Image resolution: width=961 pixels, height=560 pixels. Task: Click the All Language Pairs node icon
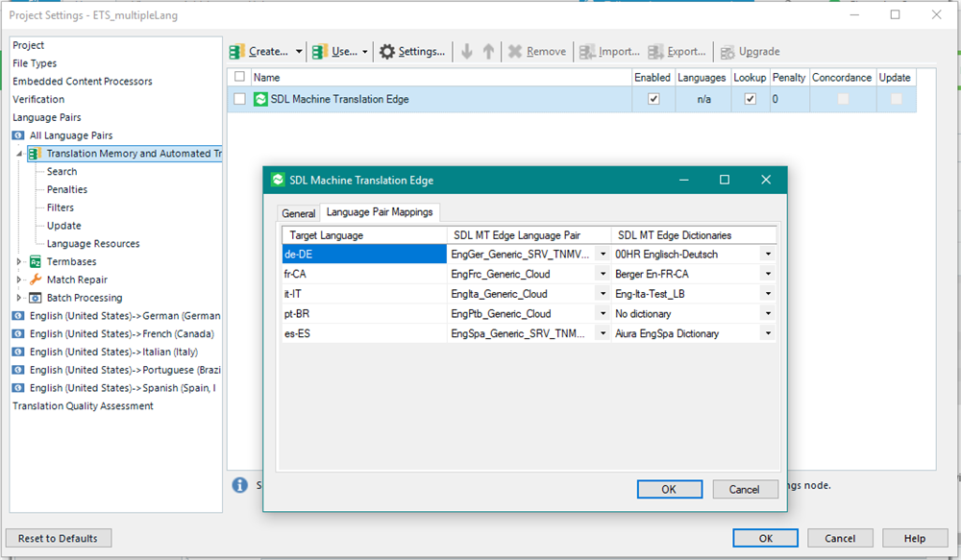pos(18,135)
